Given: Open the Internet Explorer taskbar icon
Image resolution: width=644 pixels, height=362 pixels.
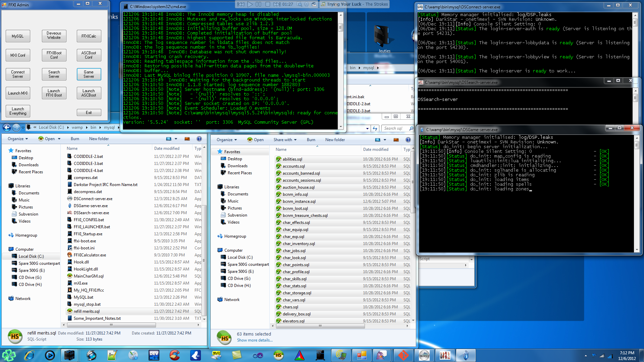Looking at the screenshot, I should click(x=29, y=355).
